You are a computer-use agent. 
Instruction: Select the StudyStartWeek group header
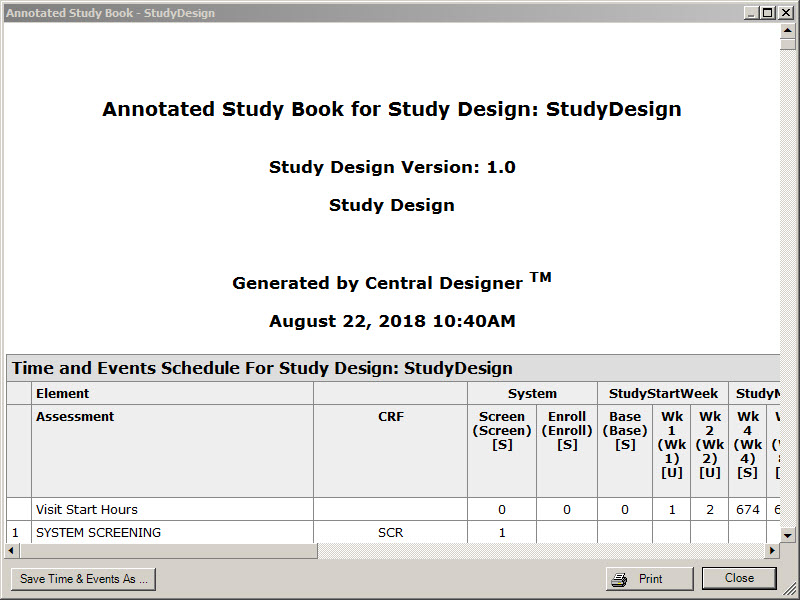pos(663,393)
